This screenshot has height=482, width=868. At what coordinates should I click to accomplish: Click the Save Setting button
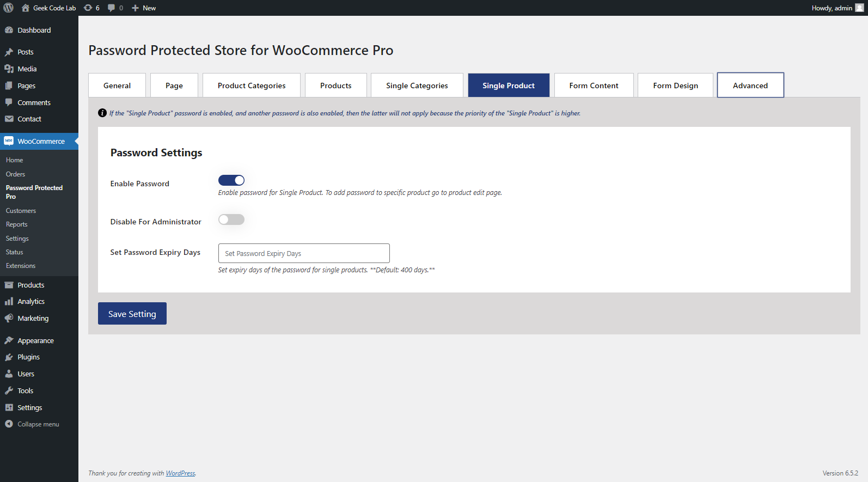click(x=132, y=314)
